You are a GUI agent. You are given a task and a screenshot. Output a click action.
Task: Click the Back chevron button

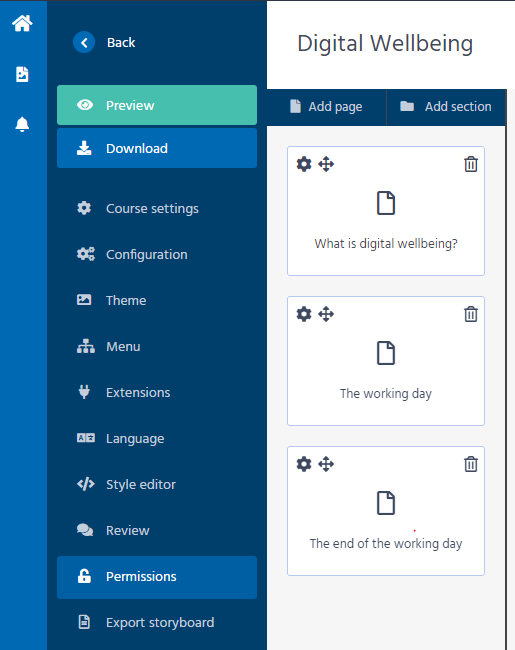click(84, 42)
